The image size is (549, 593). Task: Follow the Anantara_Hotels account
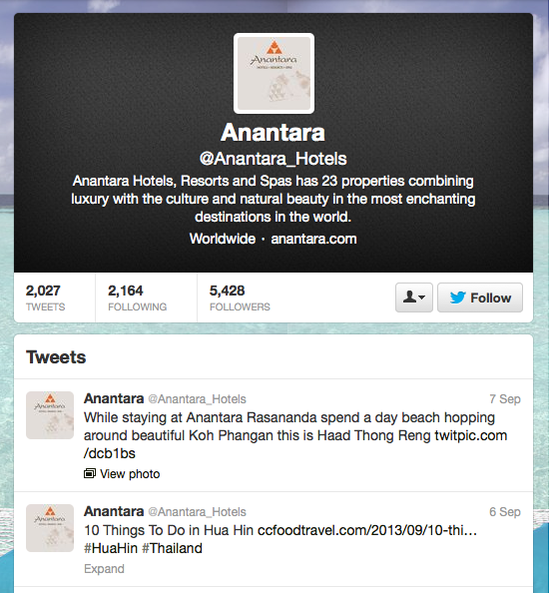click(480, 297)
